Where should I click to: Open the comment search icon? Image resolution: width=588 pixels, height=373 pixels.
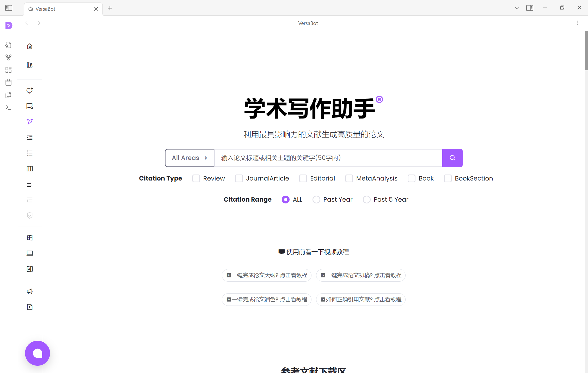pos(29,106)
